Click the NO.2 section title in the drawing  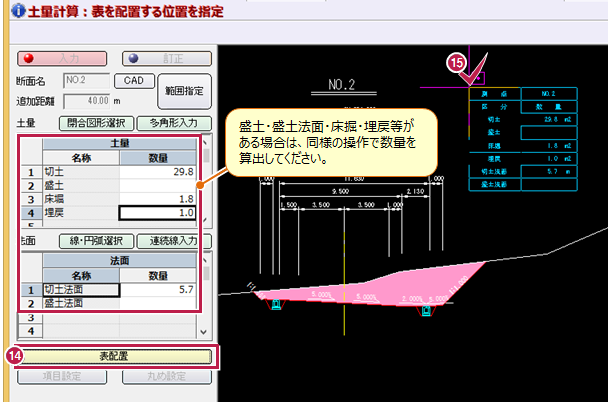pos(342,85)
